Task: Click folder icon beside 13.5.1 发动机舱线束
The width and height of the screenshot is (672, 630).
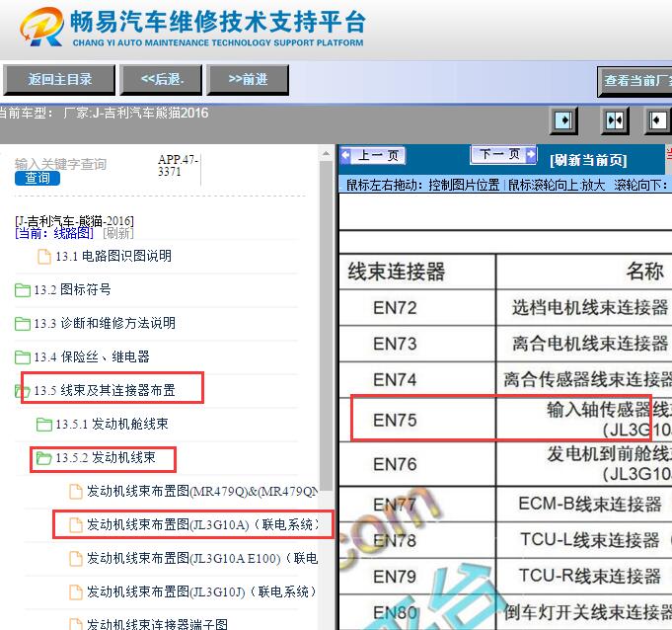Action: click(44, 425)
